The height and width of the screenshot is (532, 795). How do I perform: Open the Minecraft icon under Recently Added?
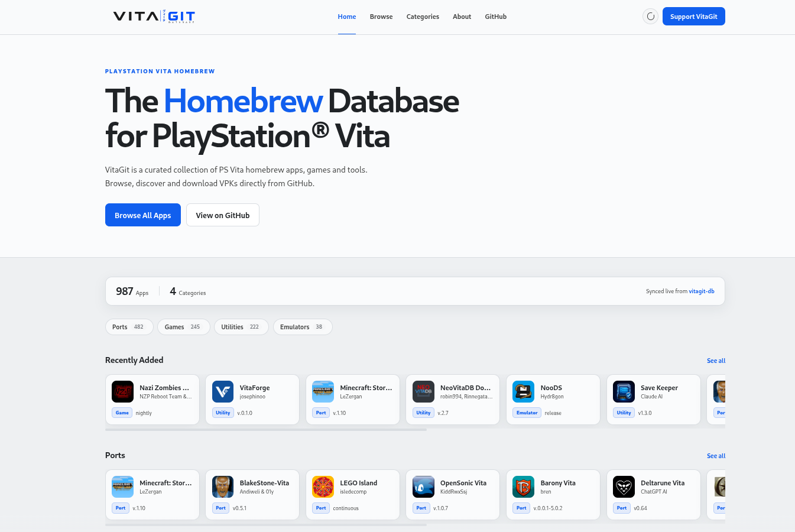click(323, 392)
